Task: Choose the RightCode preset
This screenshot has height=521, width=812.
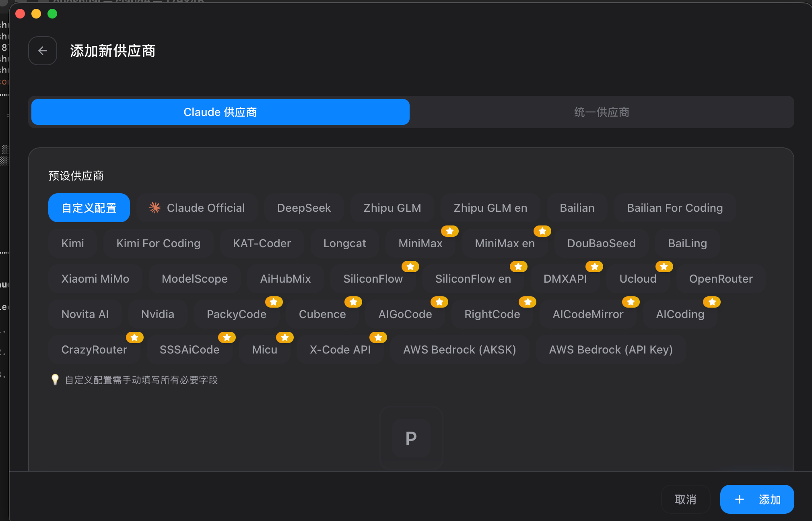Action: click(x=492, y=314)
